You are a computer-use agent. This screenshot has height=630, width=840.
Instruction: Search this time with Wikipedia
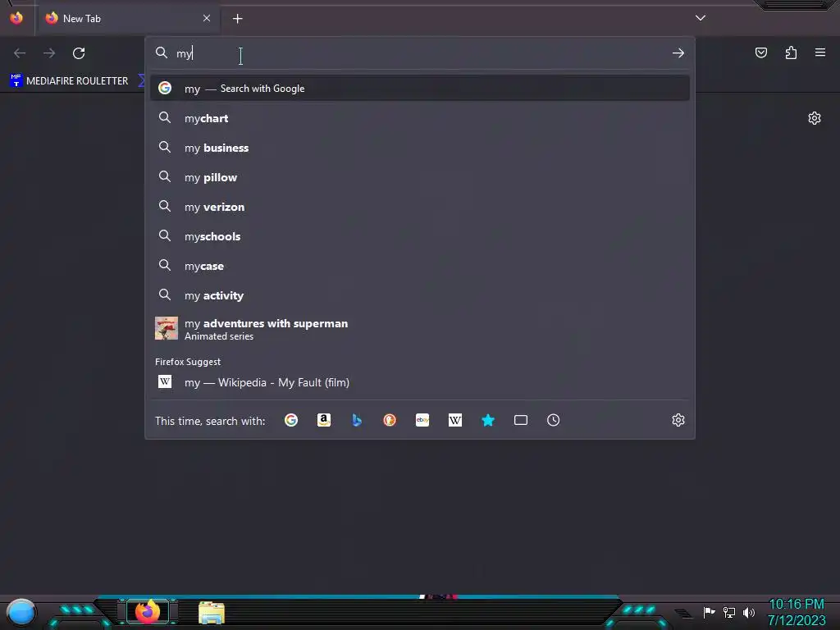[454, 420]
